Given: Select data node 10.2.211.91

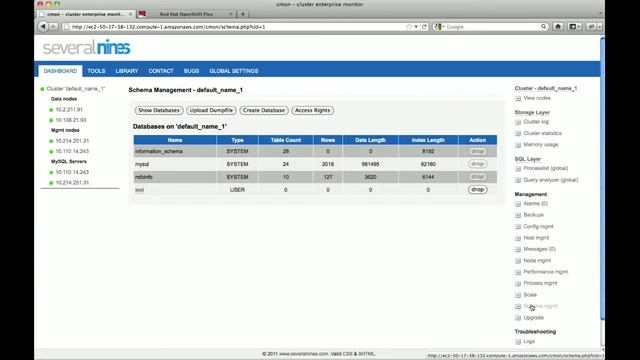Looking at the screenshot, I should tap(69, 110).
